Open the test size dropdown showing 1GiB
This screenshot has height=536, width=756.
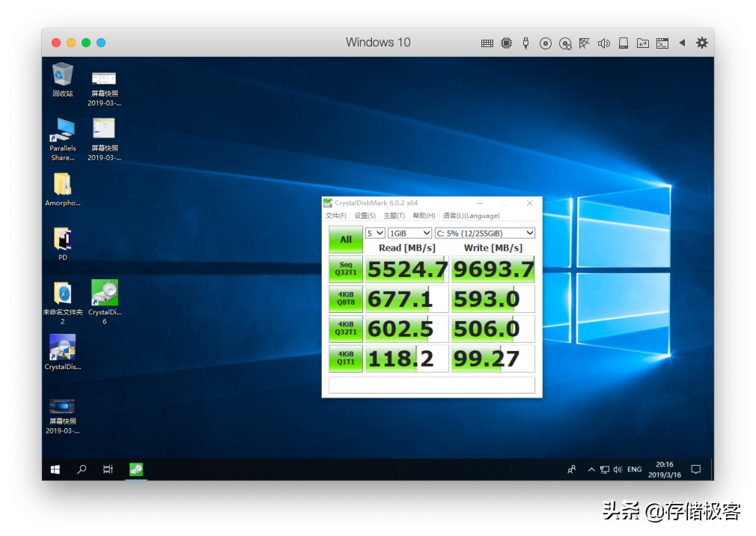(410, 234)
